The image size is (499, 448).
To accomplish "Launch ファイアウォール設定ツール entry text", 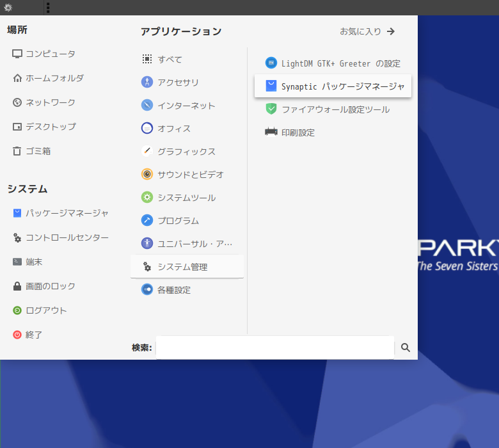I will click(336, 109).
